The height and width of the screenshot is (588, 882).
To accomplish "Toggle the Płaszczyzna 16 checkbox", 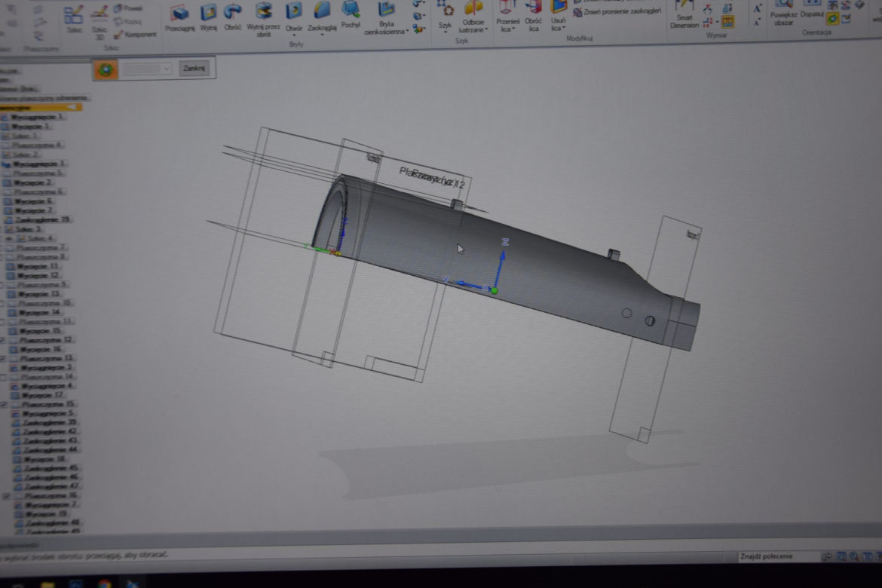I will click(6, 496).
